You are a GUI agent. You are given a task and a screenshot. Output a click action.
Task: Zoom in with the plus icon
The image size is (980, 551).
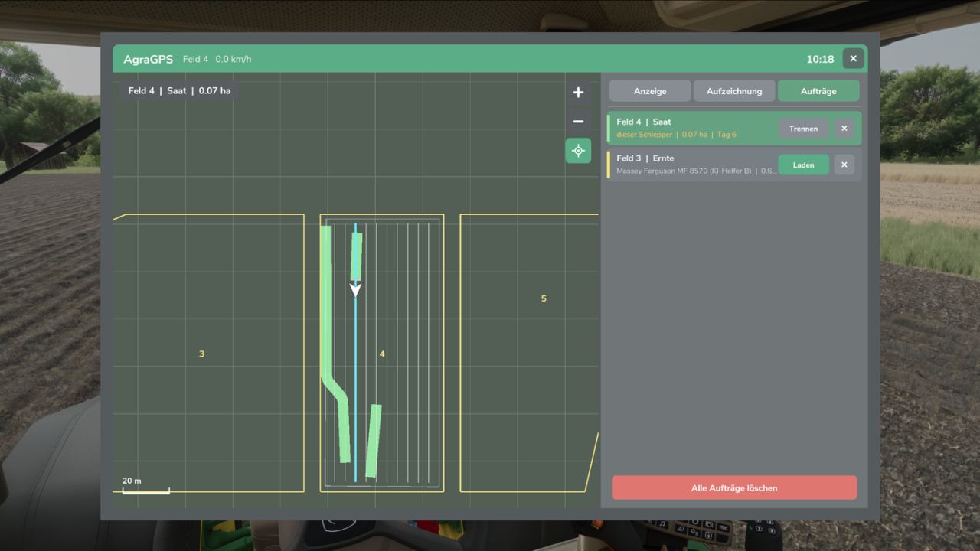point(578,93)
